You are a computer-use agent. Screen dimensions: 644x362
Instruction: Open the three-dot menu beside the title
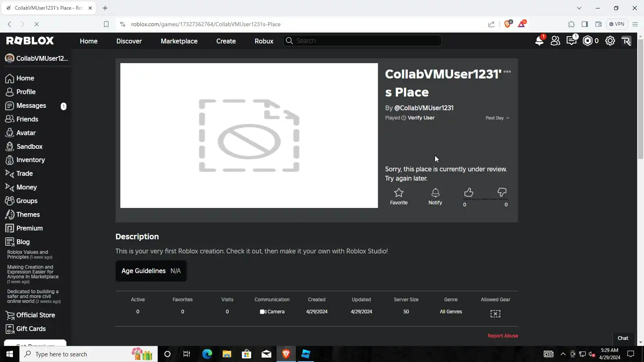[x=507, y=72]
